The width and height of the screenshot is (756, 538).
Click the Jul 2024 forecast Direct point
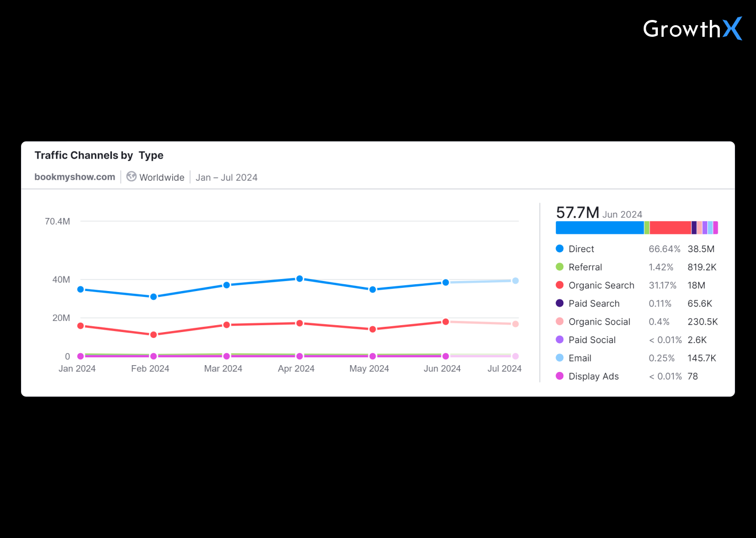pyautogui.click(x=516, y=281)
